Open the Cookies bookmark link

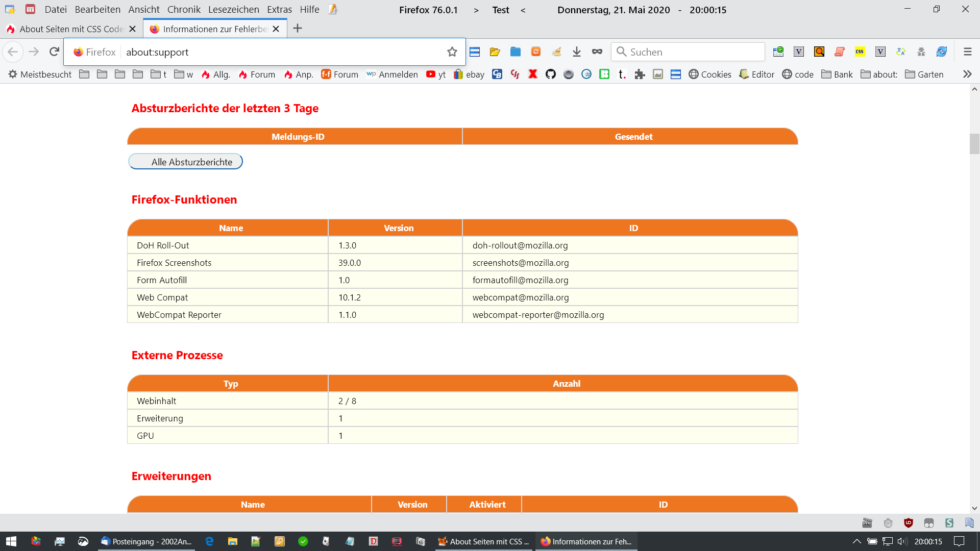pos(709,74)
